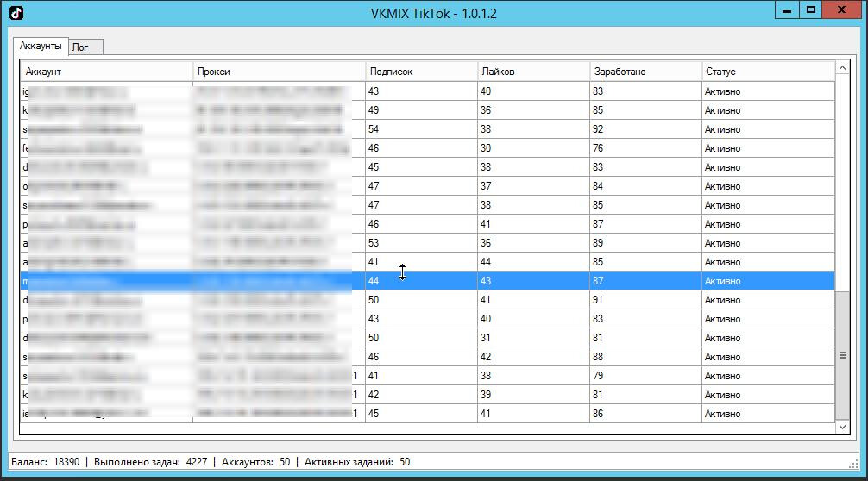Click the scrollbar down arrow
Screen dimensions: 868x481
point(842,427)
